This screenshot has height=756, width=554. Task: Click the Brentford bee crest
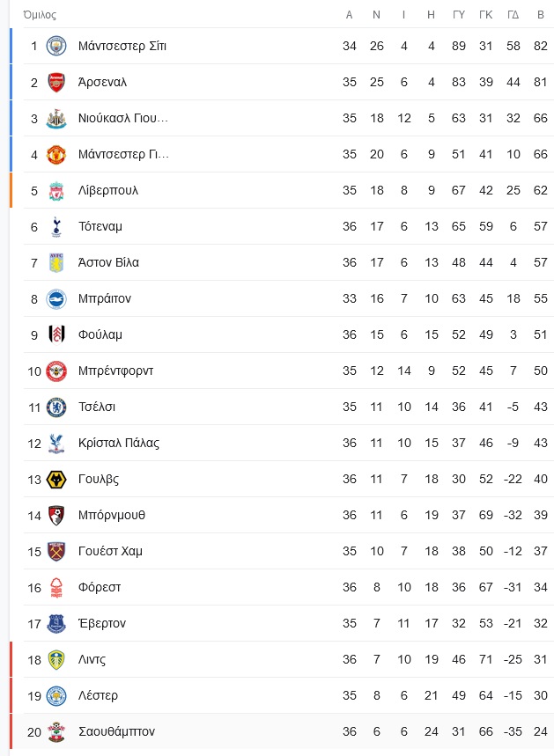click(x=56, y=371)
